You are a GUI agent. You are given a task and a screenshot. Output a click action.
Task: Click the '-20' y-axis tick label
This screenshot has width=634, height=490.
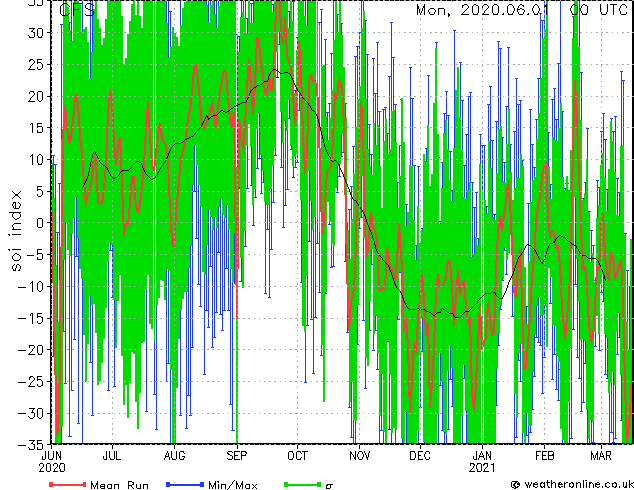(31, 349)
